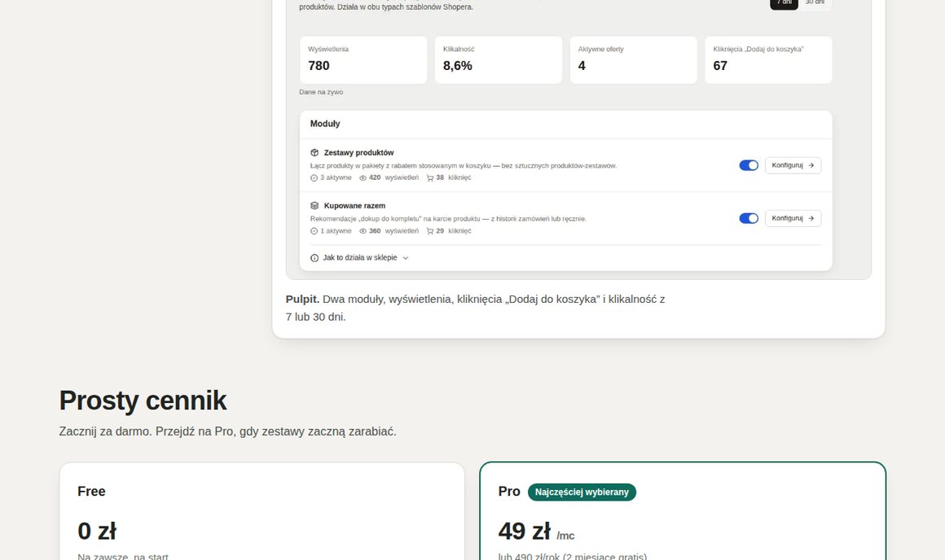Click the 420 wyświetleń stat

[393, 177]
